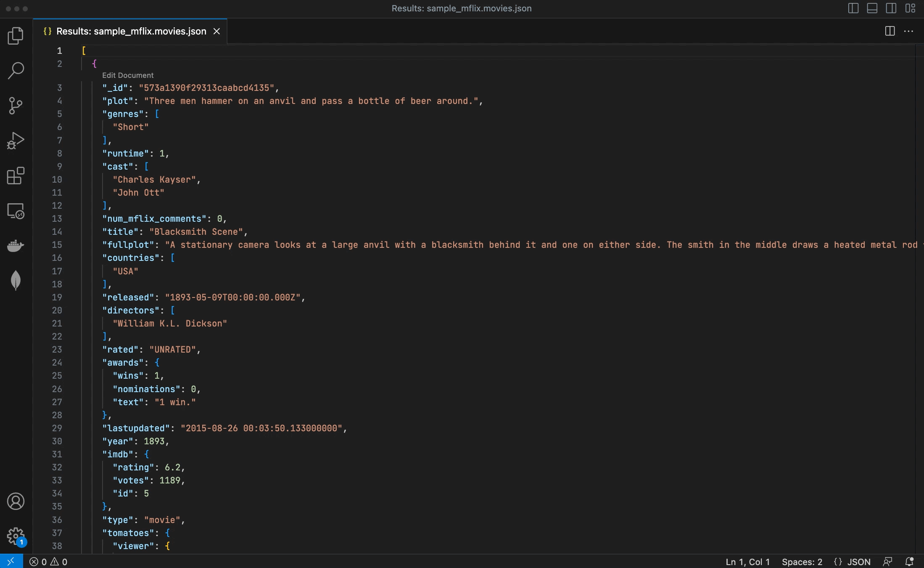Open the Extensions view
This screenshot has height=568, width=924.
16,175
